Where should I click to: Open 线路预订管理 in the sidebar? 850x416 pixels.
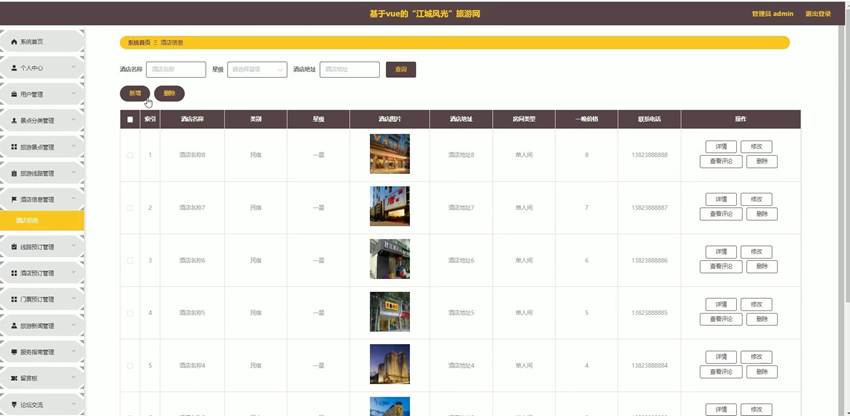coord(42,247)
